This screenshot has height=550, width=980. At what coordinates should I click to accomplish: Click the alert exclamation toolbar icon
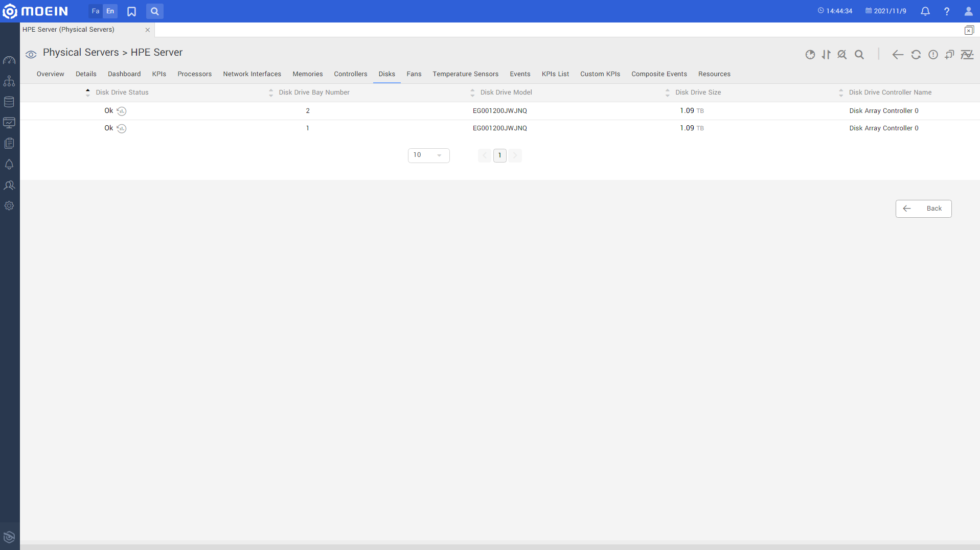pos(933,55)
